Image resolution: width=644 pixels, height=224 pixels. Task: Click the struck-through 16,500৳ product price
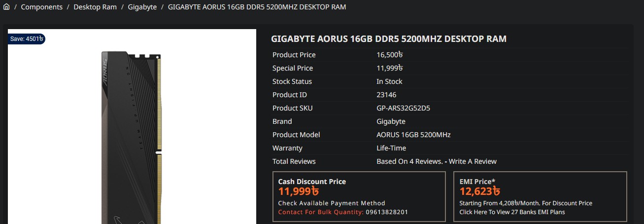[x=390, y=55]
